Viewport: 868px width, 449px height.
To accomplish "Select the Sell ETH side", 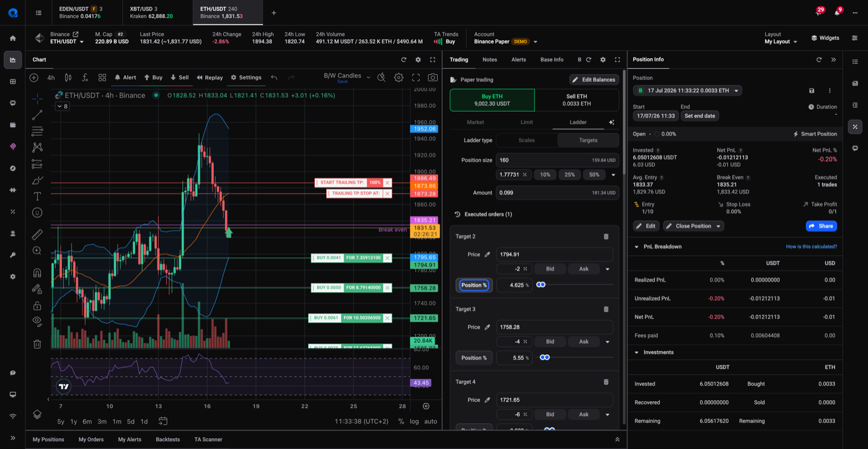I will coord(577,100).
